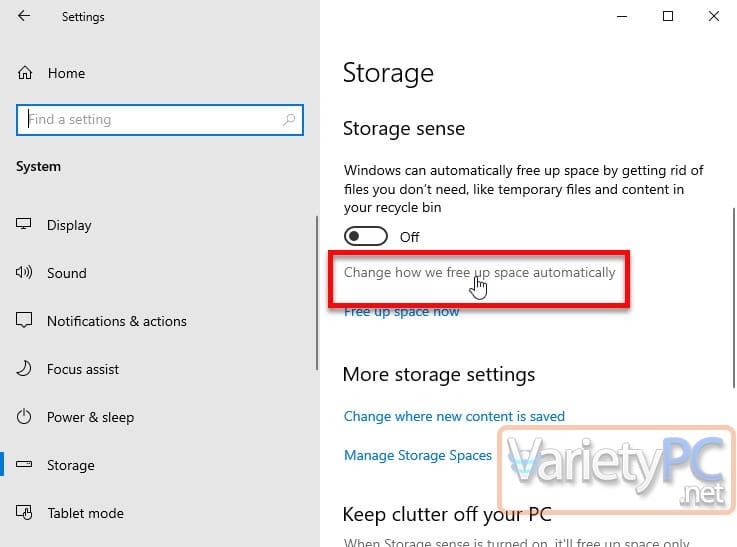Screen dimensions: 737x547
Task: Click the Free up space now link
Action: (401, 312)
